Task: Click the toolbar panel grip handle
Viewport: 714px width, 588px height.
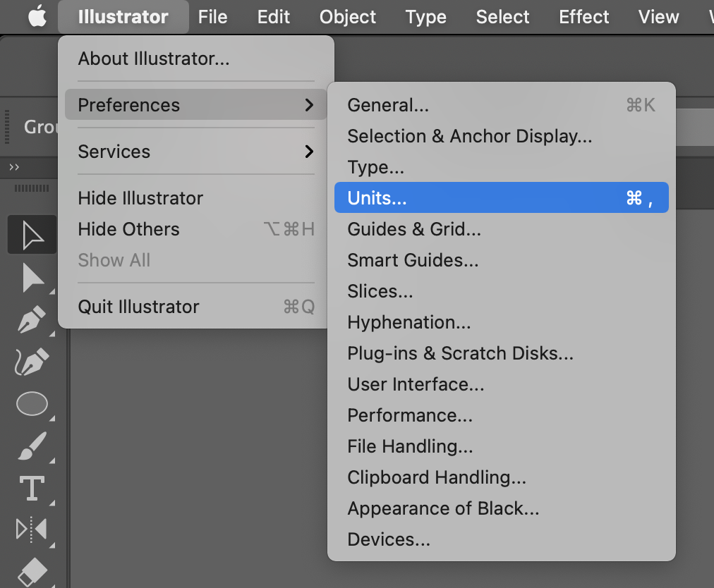Action: [x=32, y=188]
